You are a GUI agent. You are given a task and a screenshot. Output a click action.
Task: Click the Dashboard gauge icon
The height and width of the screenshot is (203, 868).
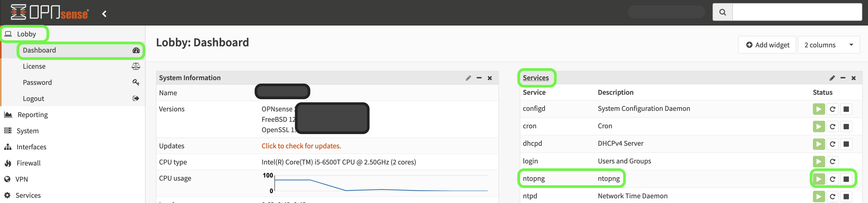point(136,50)
